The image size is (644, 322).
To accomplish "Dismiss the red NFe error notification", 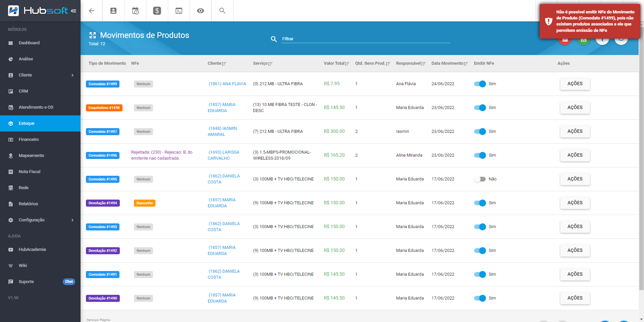I will point(590,21).
